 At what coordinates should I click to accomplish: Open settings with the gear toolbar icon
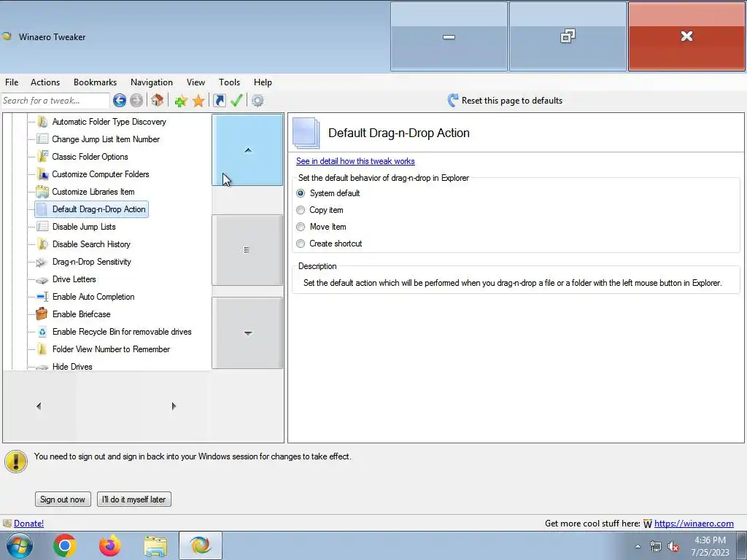(x=258, y=101)
